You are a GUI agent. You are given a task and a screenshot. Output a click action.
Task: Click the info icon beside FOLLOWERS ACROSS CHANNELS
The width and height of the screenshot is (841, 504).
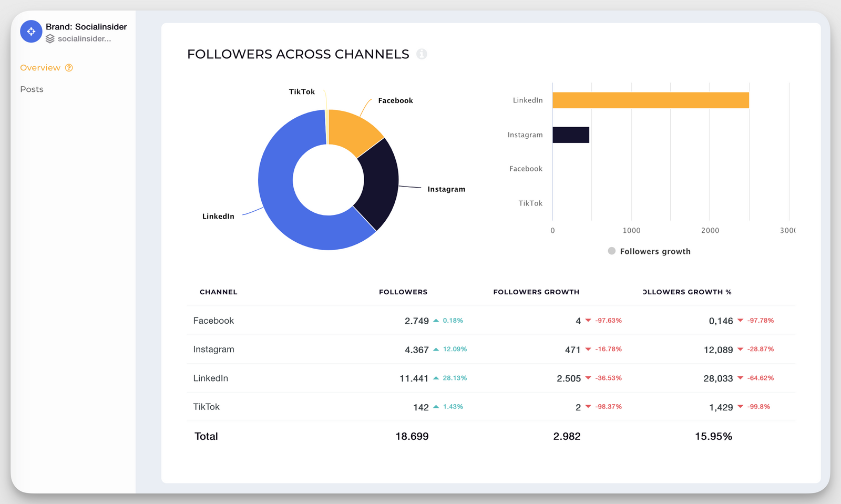(x=423, y=54)
